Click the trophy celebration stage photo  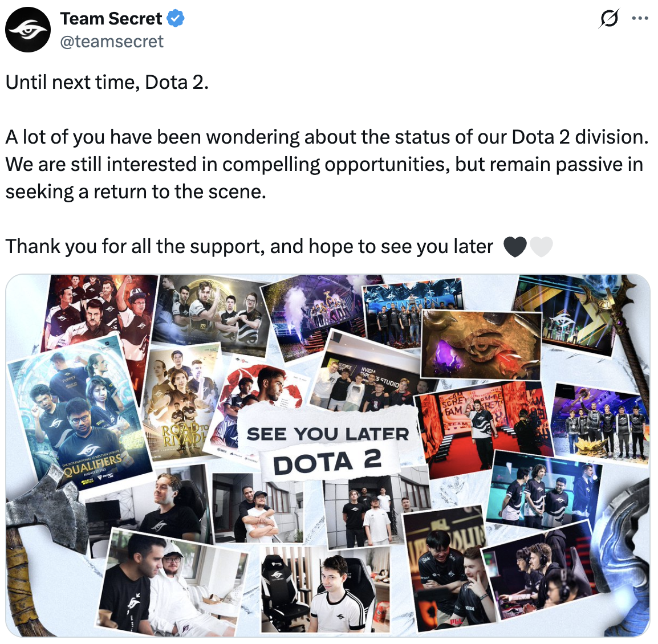click(x=312, y=317)
